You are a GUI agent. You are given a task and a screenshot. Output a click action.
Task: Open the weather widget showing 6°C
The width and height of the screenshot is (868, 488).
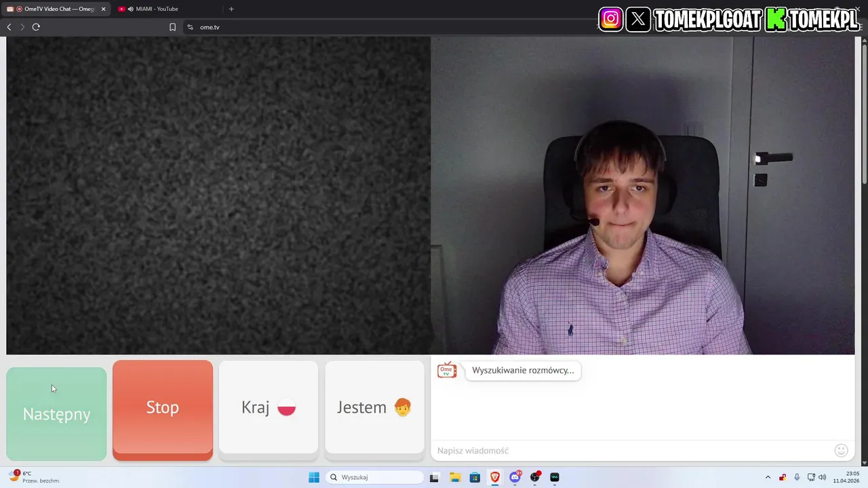tap(34, 477)
